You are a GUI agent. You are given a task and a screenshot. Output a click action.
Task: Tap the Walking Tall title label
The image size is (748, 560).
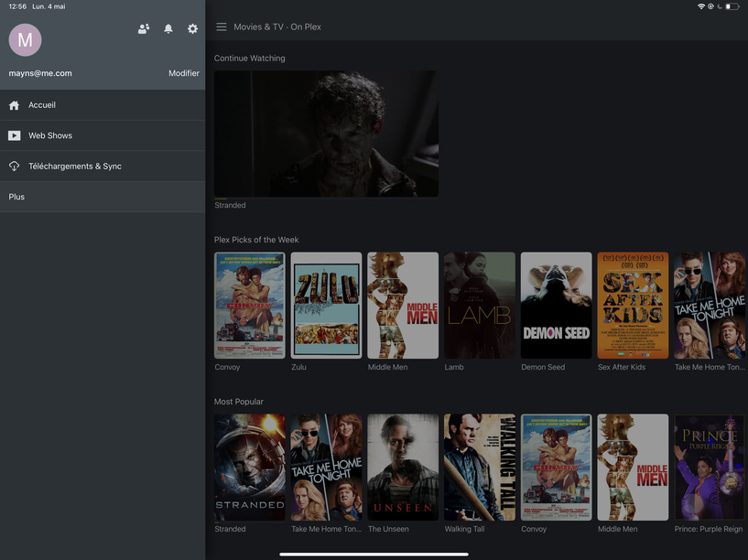coord(464,529)
